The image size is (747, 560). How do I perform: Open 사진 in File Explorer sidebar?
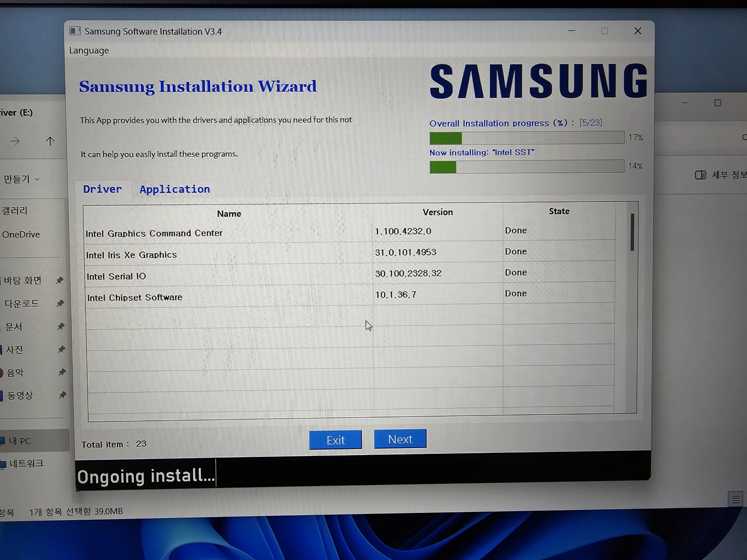tap(14, 349)
